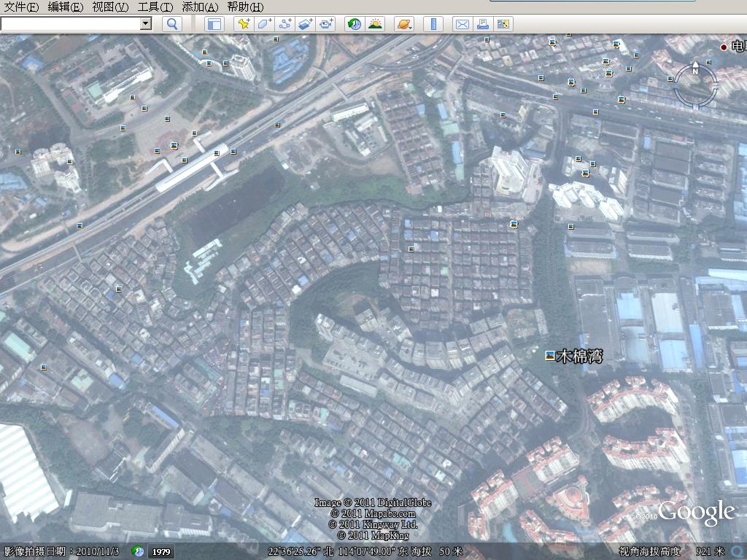Open the 添加(A) menu

[x=200, y=7]
